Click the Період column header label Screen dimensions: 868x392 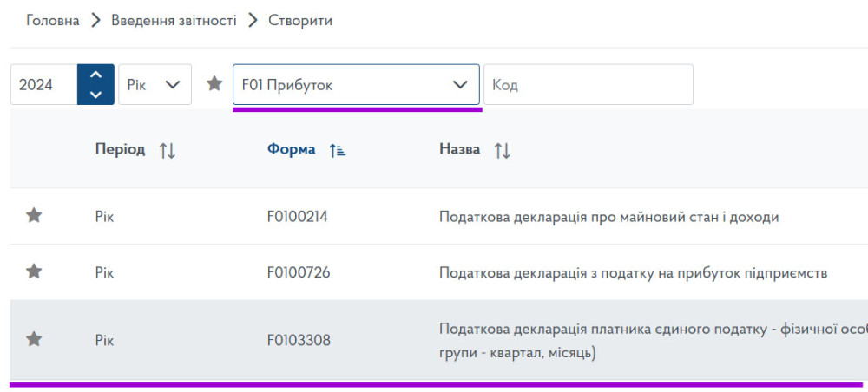tap(120, 149)
